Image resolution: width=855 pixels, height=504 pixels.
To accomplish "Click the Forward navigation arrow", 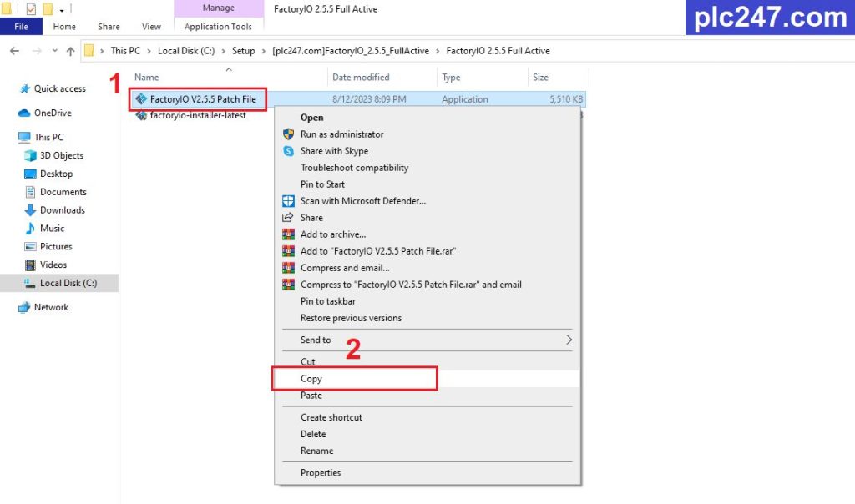I will [x=37, y=51].
